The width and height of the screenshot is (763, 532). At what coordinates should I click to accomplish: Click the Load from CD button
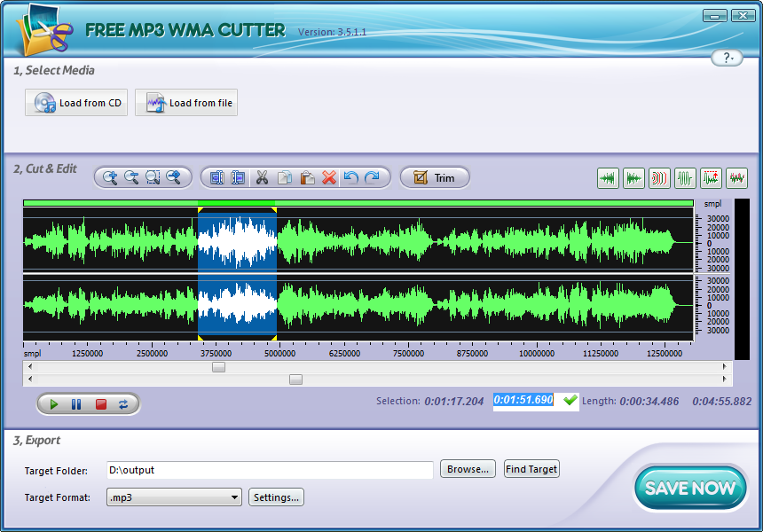tap(78, 103)
